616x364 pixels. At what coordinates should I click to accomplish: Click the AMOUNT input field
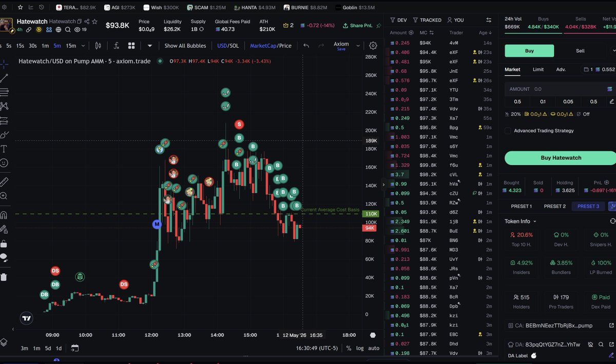click(x=560, y=89)
